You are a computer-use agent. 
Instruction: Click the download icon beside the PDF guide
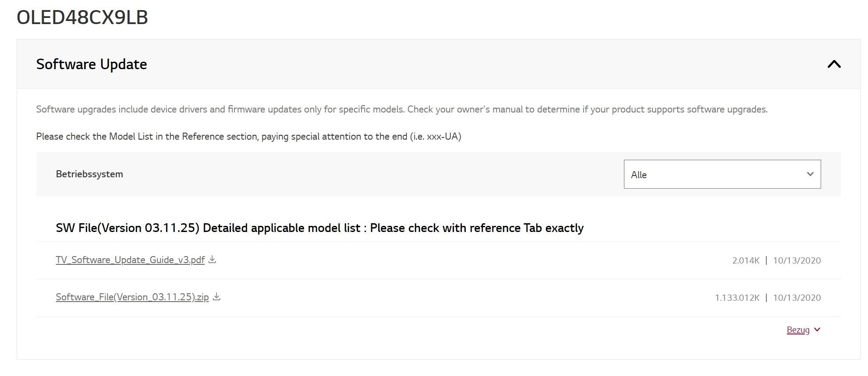[212, 260]
